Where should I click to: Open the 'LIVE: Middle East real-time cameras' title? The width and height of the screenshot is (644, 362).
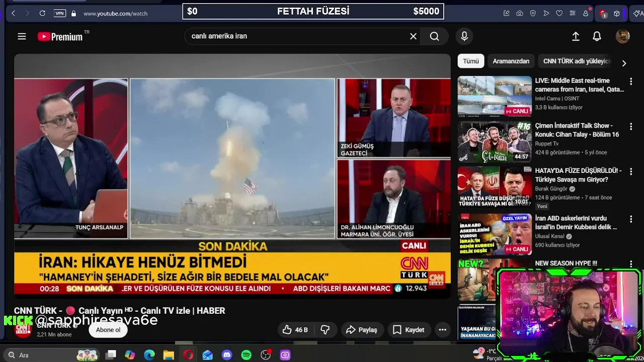(579, 85)
